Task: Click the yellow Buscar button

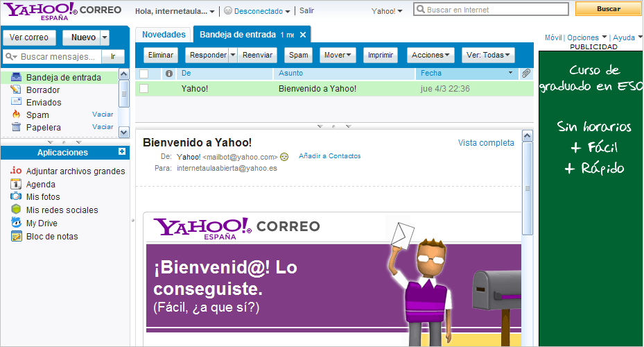Action: (x=609, y=8)
